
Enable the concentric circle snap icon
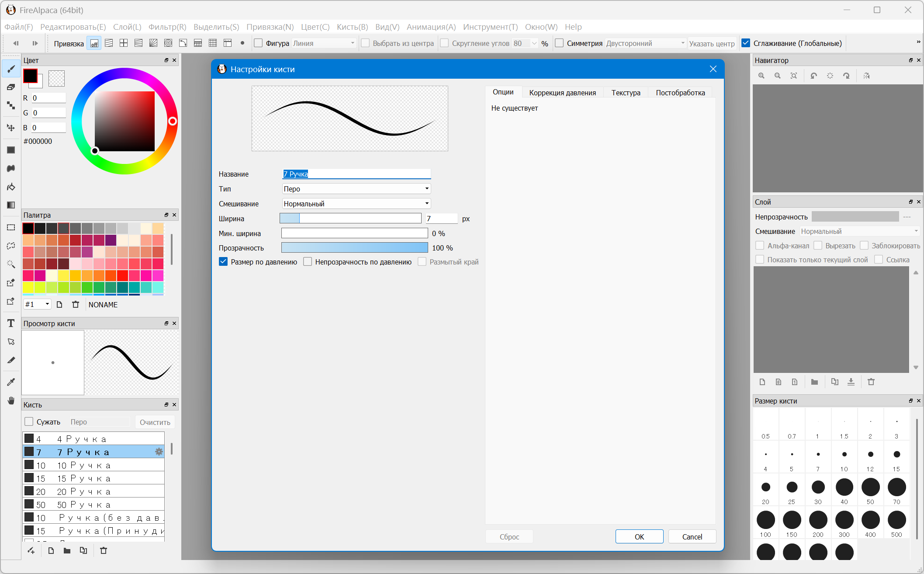point(168,43)
